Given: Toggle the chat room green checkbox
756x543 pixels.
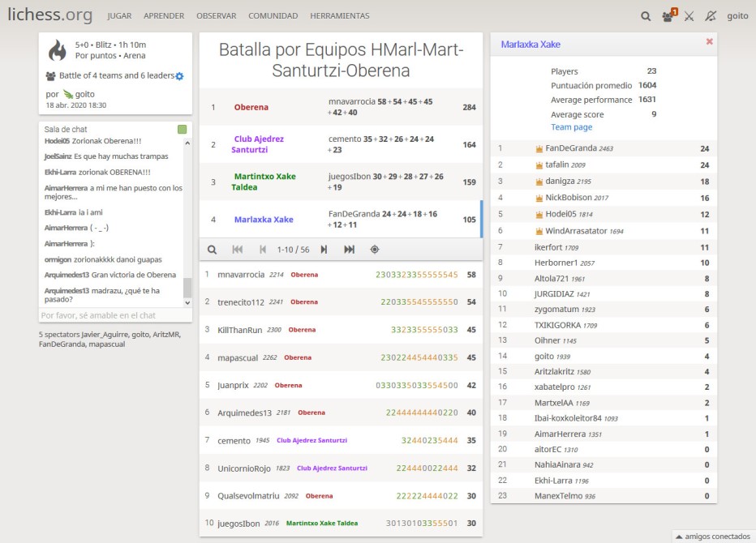Looking at the screenshot, I should point(182,130).
